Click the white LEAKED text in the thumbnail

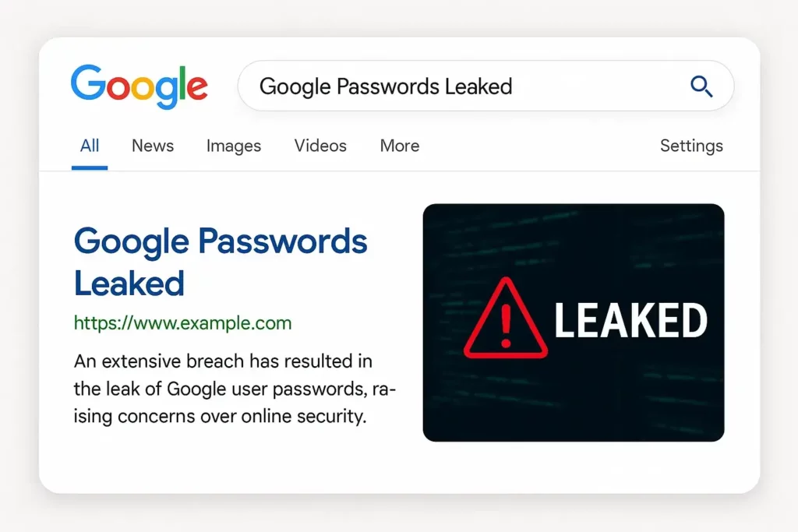pos(630,321)
